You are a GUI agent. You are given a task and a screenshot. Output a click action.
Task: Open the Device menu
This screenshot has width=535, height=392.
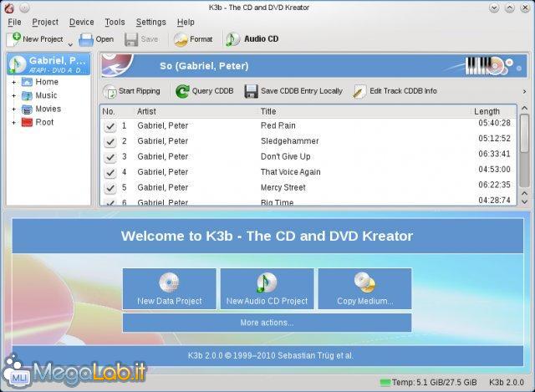[82, 23]
